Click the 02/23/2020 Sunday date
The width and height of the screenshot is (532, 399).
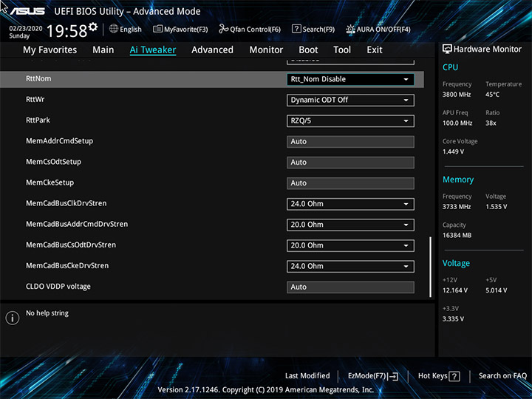[25, 32]
